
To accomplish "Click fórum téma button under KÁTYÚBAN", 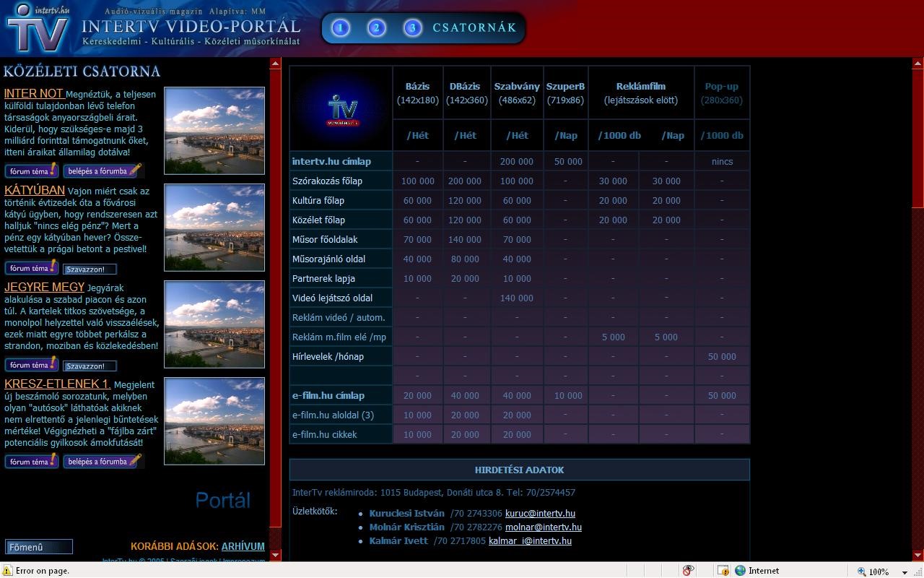I will tap(31, 268).
